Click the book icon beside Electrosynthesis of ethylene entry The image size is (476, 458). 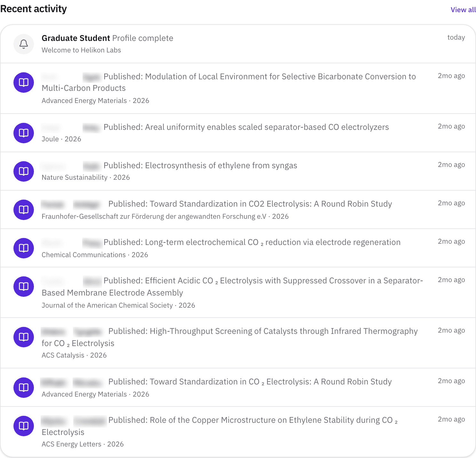click(x=24, y=171)
